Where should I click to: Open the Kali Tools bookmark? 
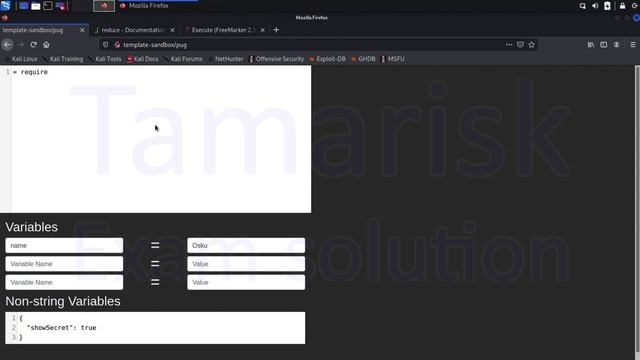pyautogui.click(x=105, y=59)
